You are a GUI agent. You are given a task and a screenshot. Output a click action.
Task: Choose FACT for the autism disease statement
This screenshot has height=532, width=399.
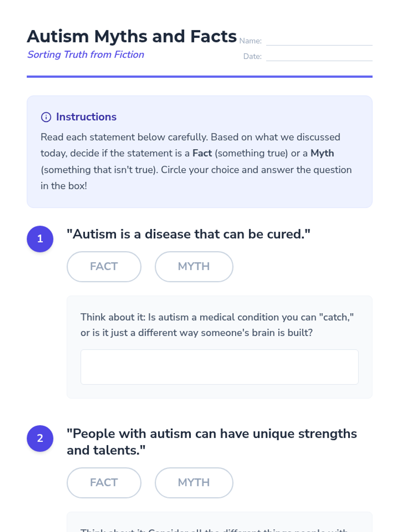[104, 266]
